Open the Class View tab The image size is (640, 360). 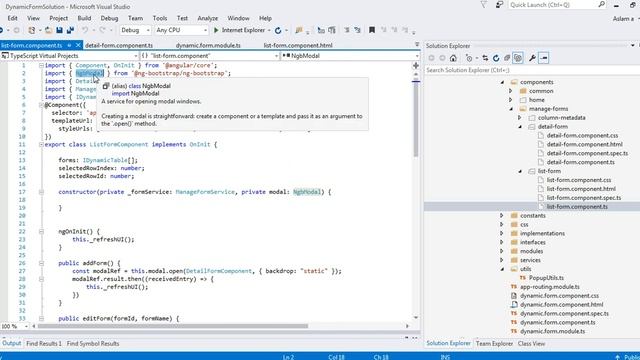[531, 344]
